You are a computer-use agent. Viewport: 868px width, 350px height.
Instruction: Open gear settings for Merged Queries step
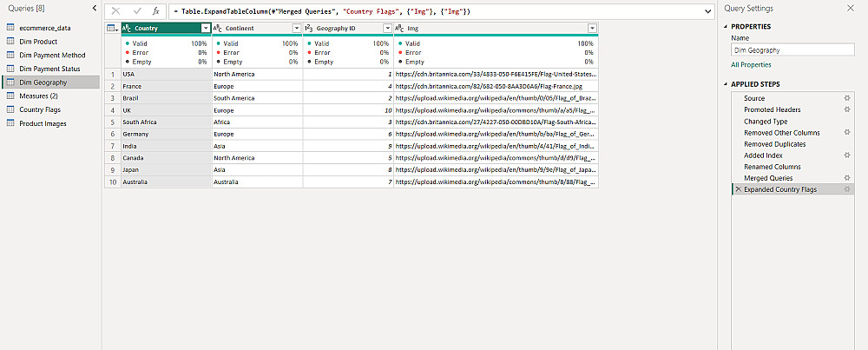(847, 177)
